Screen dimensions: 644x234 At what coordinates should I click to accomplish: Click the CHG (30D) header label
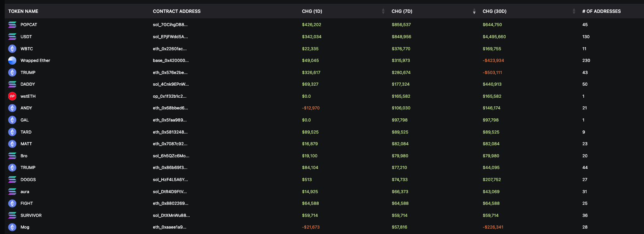point(494,11)
